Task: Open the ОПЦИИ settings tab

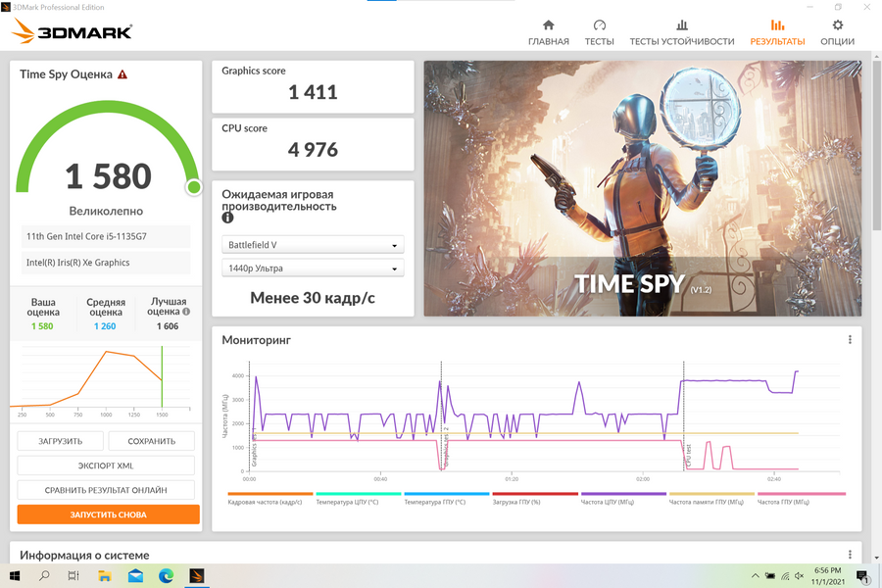Action: tap(837, 32)
